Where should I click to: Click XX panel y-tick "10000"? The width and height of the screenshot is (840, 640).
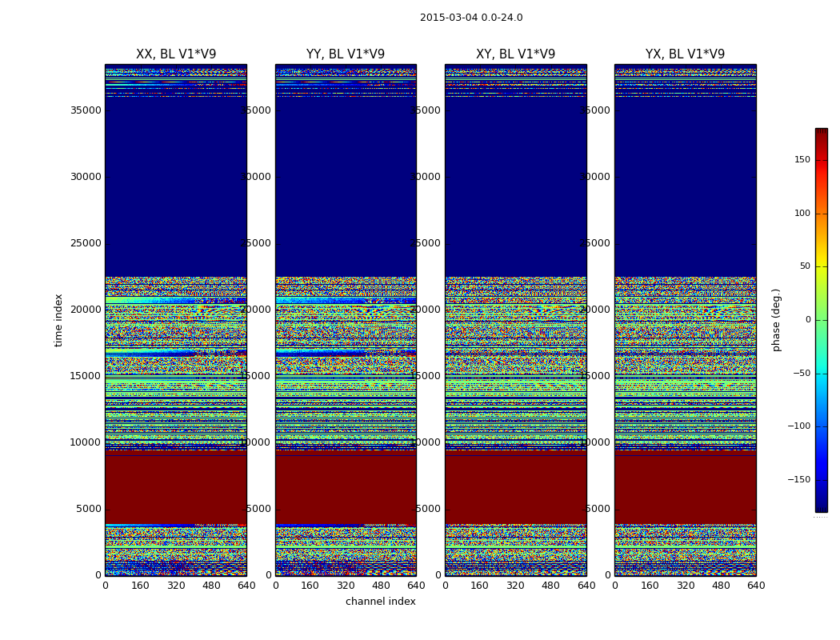tap(86, 442)
